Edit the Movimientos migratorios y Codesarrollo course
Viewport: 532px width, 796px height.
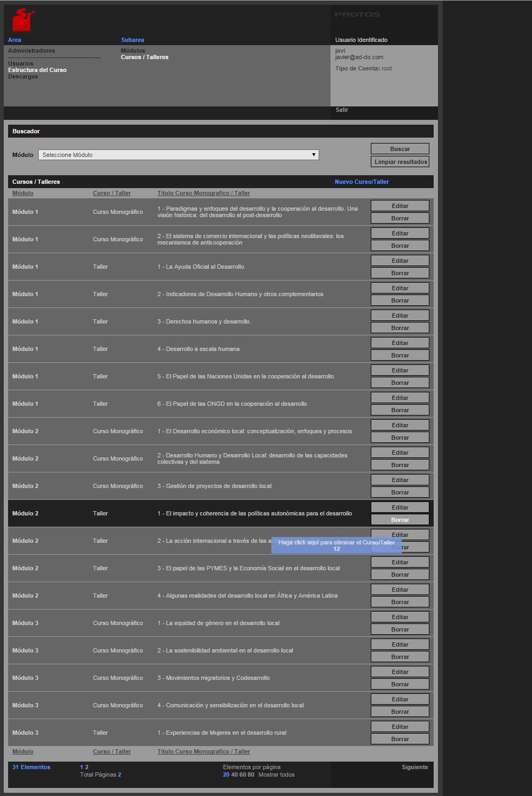(x=400, y=672)
